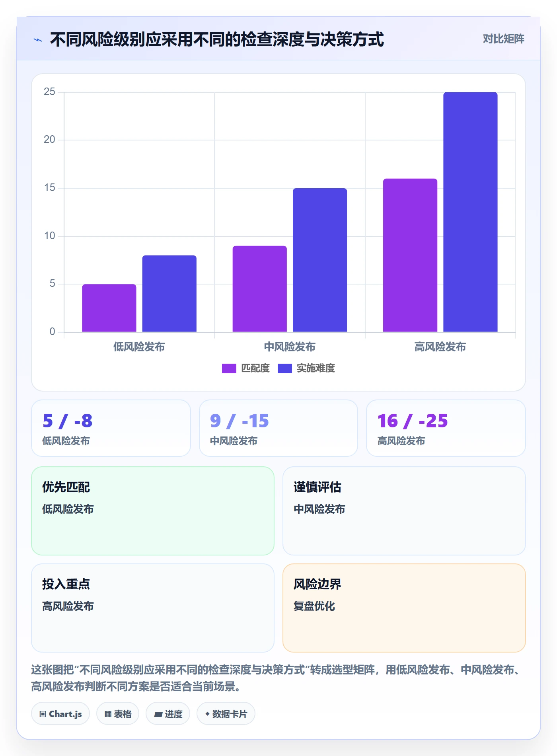
Task: Click the 匹配度 purple legend swatch
Action: [x=229, y=368]
